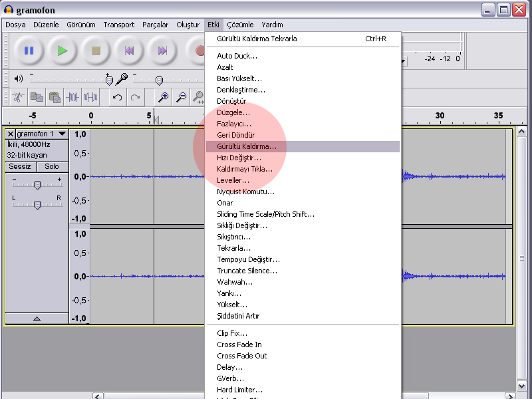Pause playback with the Pause button
Viewport: 532px width, 399px height.
[29, 51]
